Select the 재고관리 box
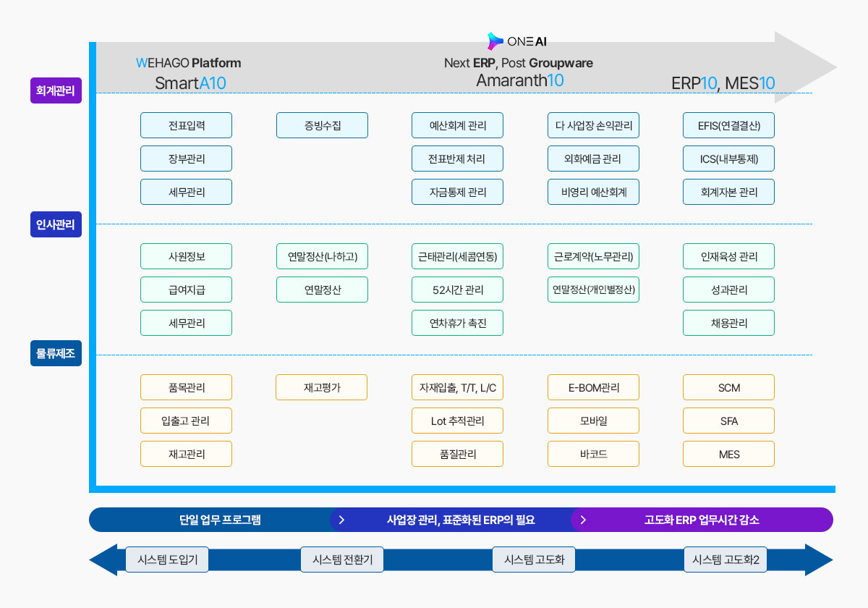 click(187, 454)
